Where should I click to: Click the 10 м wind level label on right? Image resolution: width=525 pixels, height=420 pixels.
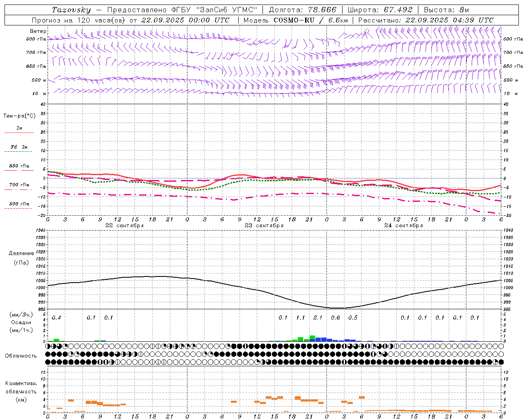tap(510, 94)
